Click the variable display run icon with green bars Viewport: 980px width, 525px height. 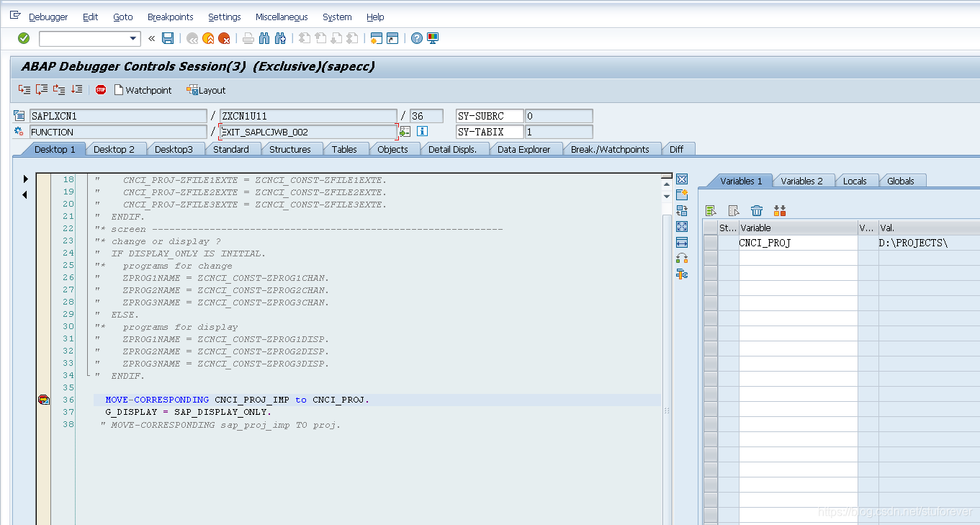(x=711, y=211)
